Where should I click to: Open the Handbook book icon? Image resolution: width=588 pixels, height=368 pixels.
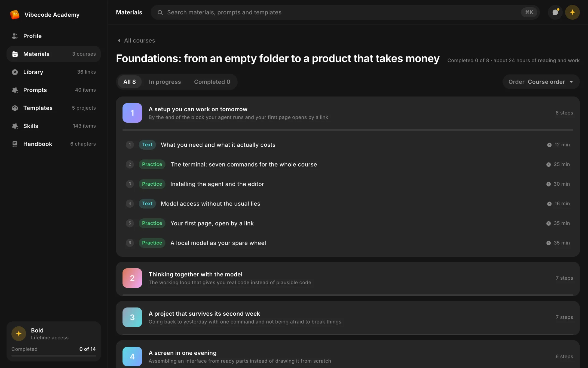pos(15,144)
